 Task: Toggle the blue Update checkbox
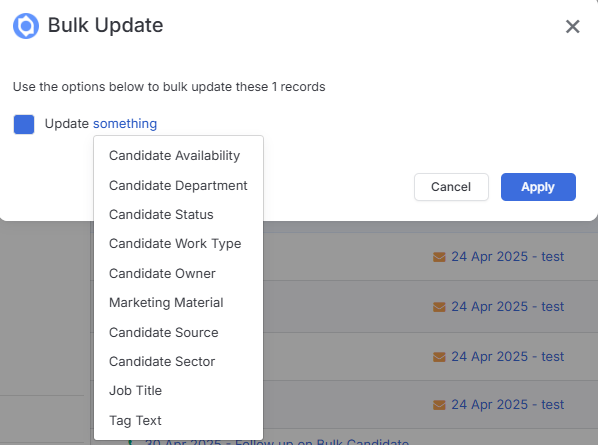24,124
